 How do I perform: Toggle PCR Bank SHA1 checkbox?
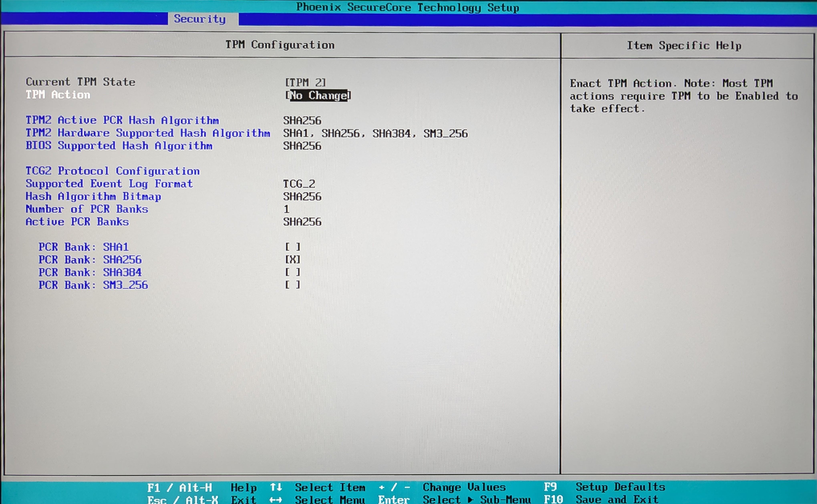pyautogui.click(x=292, y=247)
